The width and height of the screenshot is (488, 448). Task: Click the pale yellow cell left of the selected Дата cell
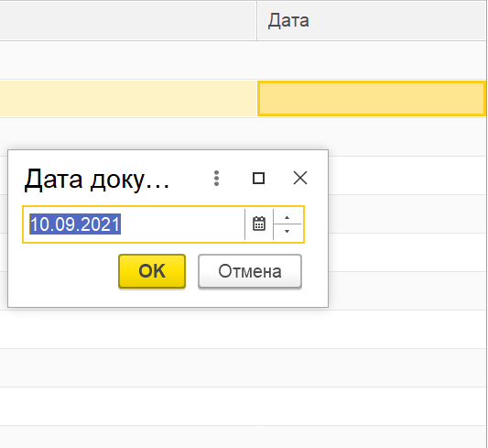coord(128,98)
